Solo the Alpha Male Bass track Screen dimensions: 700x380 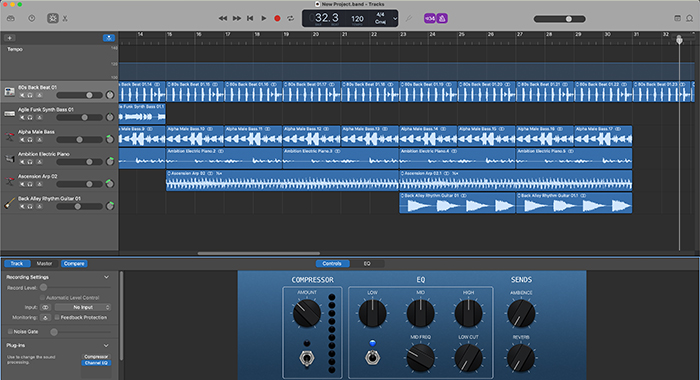[30, 140]
